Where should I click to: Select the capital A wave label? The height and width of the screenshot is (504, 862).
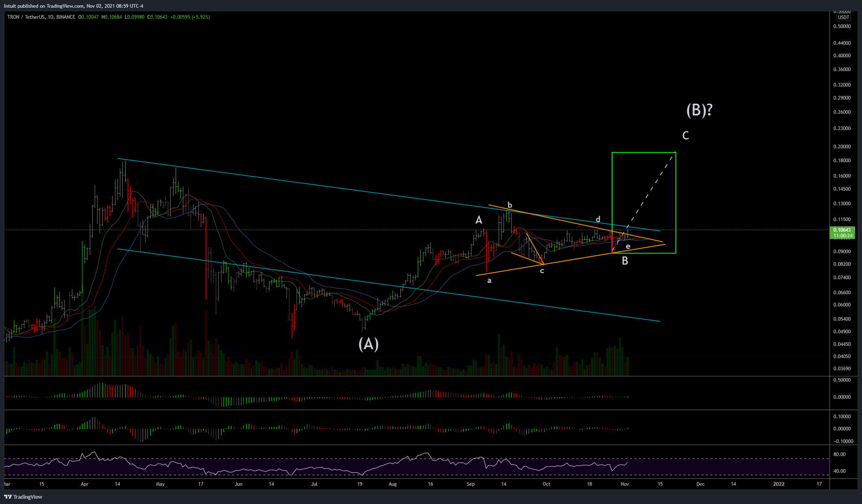point(479,220)
